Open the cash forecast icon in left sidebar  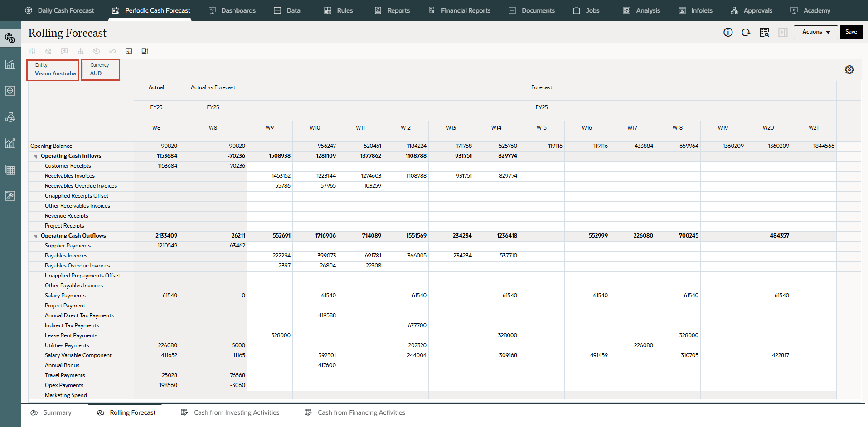click(x=10, y=38)
